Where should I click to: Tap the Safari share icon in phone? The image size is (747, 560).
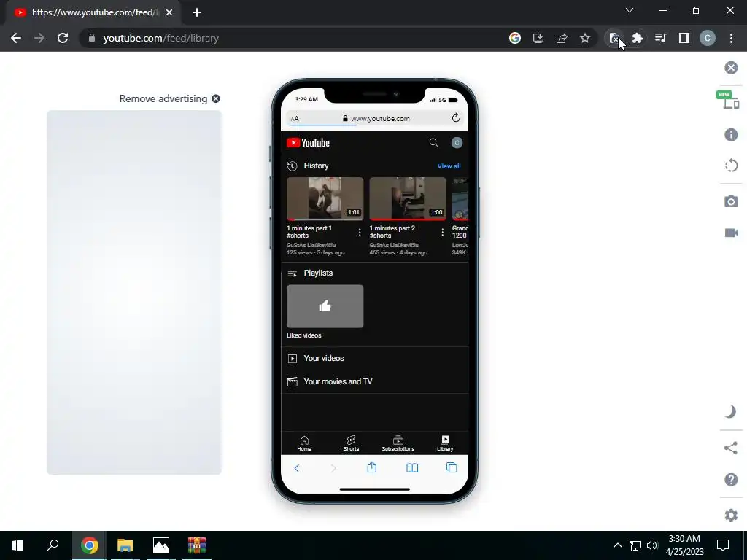tap(371, 467)
